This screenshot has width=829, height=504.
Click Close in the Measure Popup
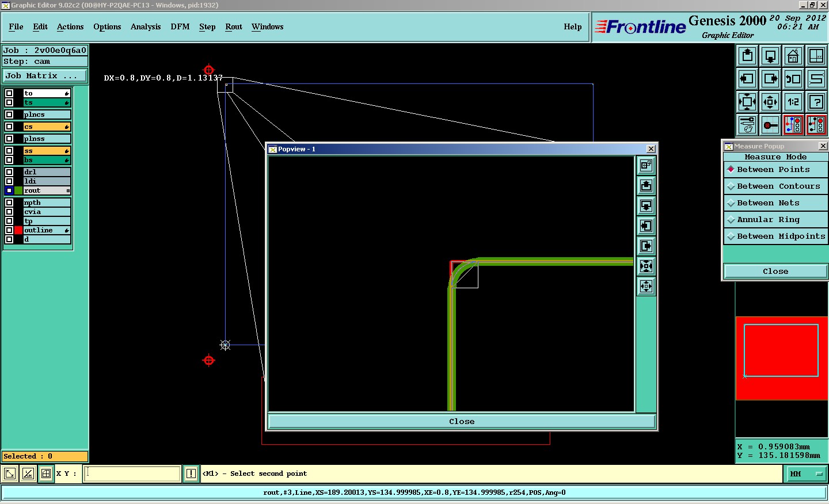[x=775, y=272]
